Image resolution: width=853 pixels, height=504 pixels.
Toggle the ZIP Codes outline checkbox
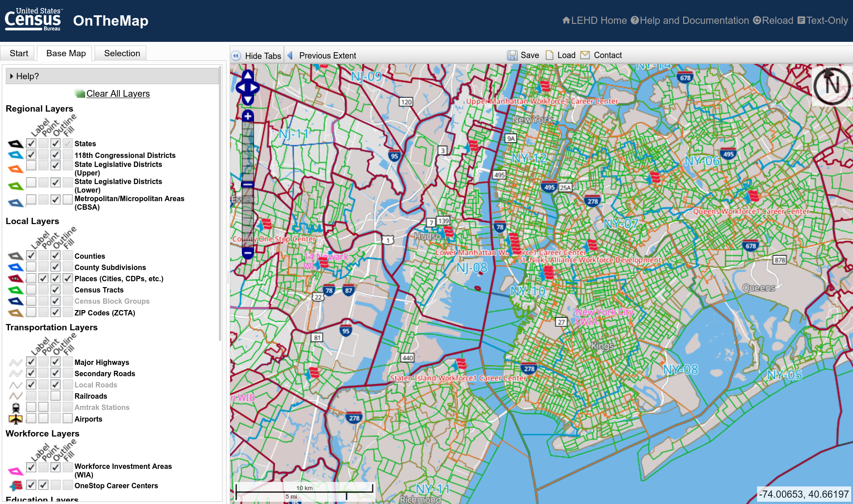coord(55,312)
